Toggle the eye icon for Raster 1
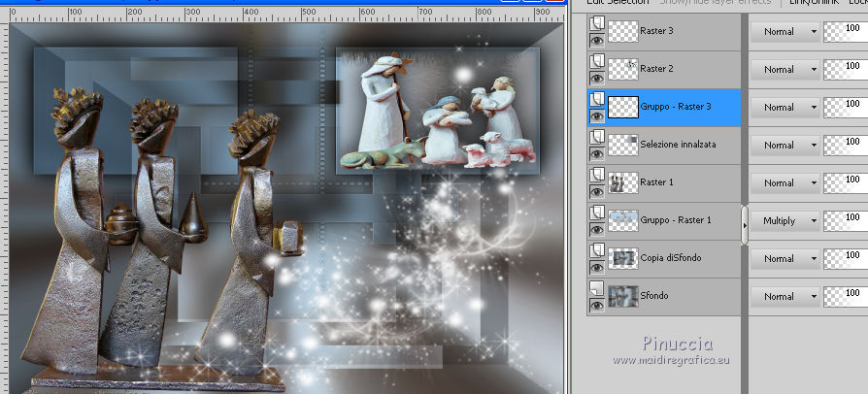This screenshot has width=868, height=394. [x=597, y=191]
